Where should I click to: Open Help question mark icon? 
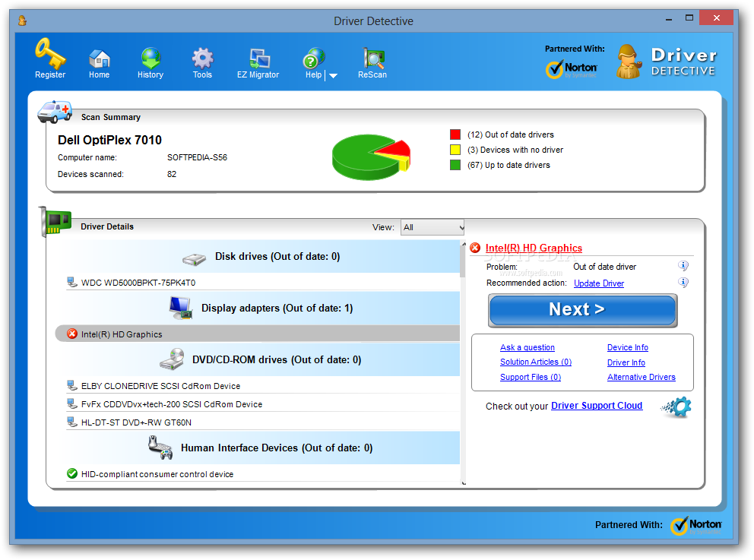pyautogui.click(x=313, y=59)
